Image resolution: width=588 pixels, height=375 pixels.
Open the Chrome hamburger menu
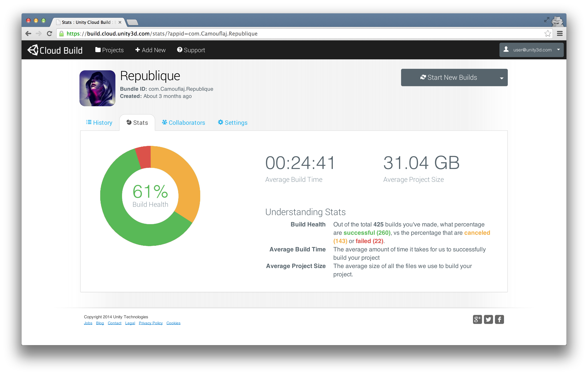pos(560,33)
